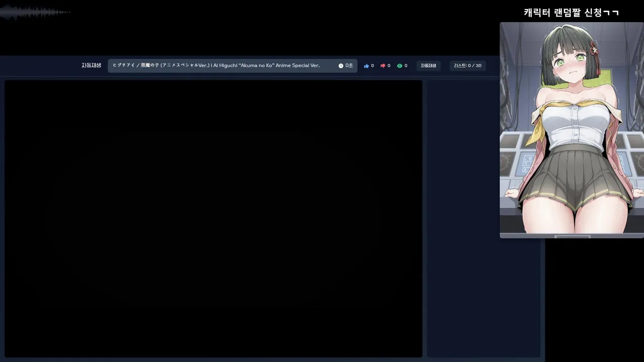644x362 pixels.
Task: Click the 리스트: 0 / 30 playlist counter
Action: [467, 66]
